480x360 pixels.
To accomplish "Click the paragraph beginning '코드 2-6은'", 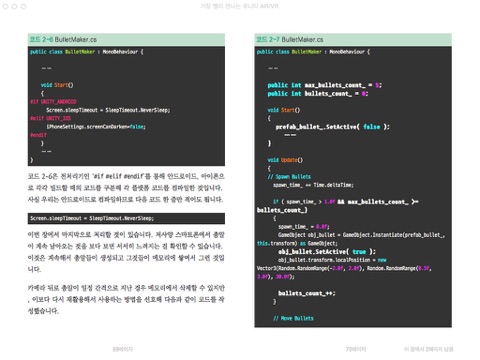I will (126, 188).
